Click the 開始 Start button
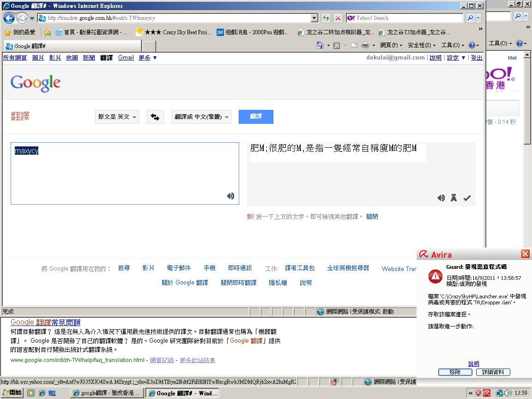 (12, 393)
